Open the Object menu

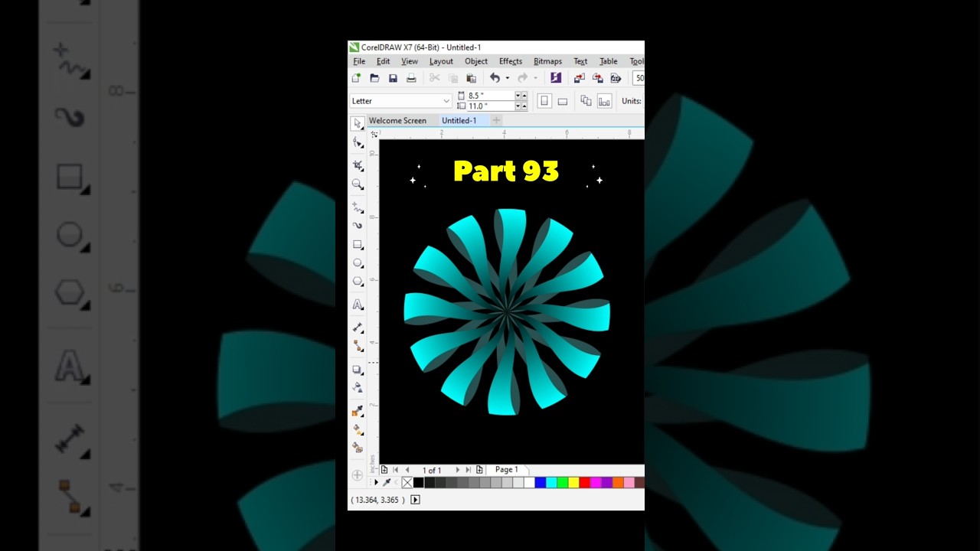coord(476,61)
